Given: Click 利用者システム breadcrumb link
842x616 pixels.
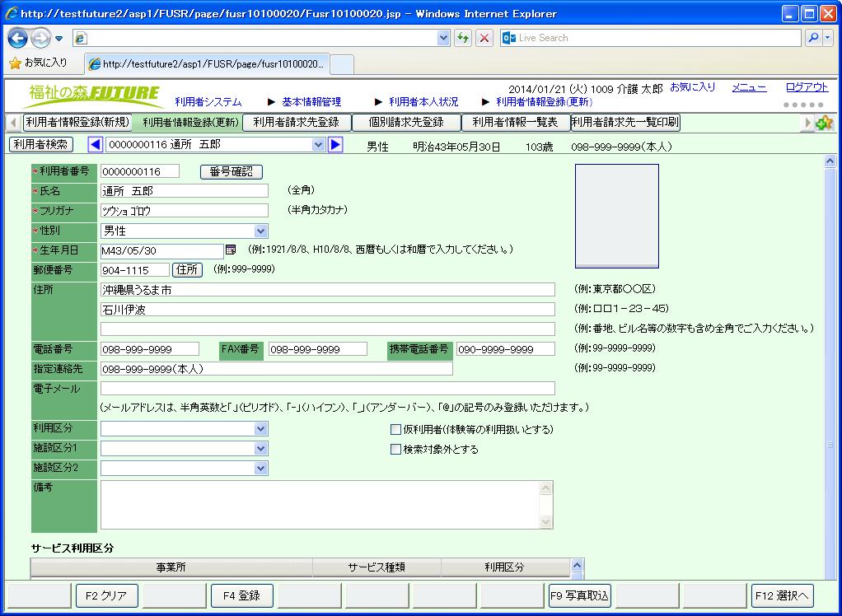Looking at the screenshot, I should pyautogui.click(x=208, y=102).
